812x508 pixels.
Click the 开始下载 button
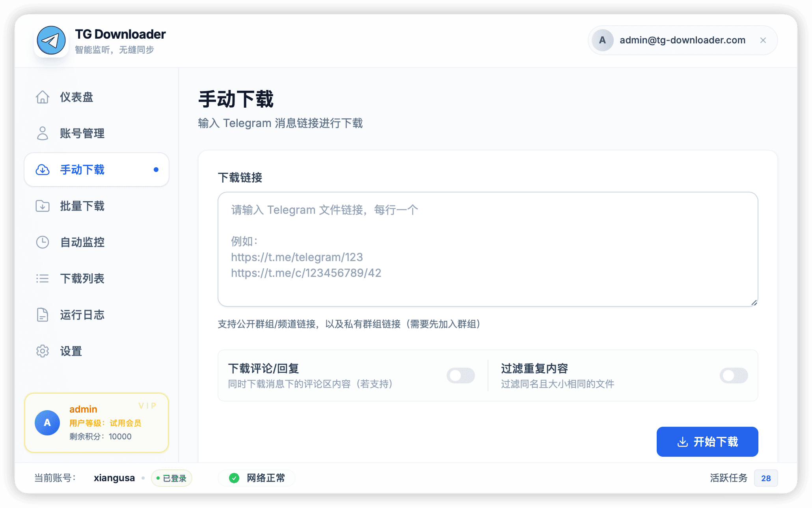click(x=707, y=442)
